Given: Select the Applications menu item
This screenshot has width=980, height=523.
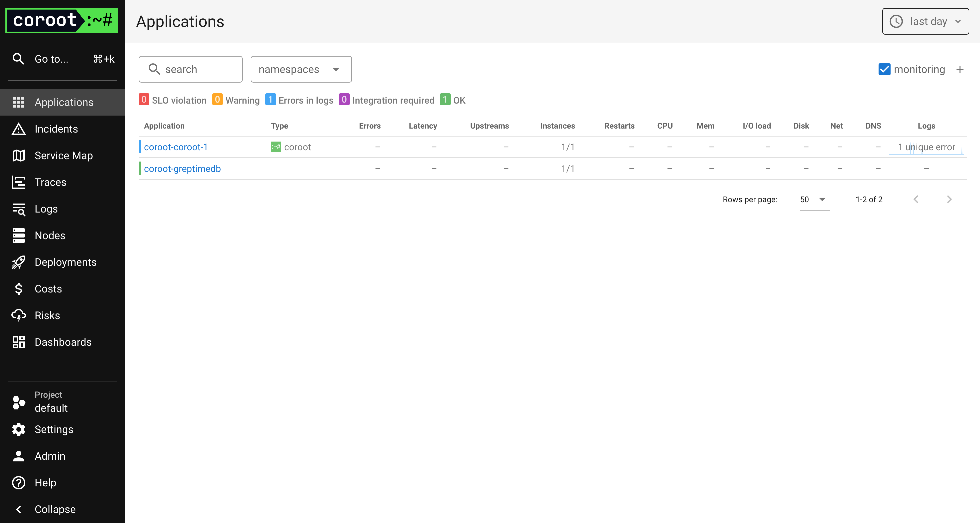Looking at the screenshot, I should pyautogui.click(x=64, y=102).
